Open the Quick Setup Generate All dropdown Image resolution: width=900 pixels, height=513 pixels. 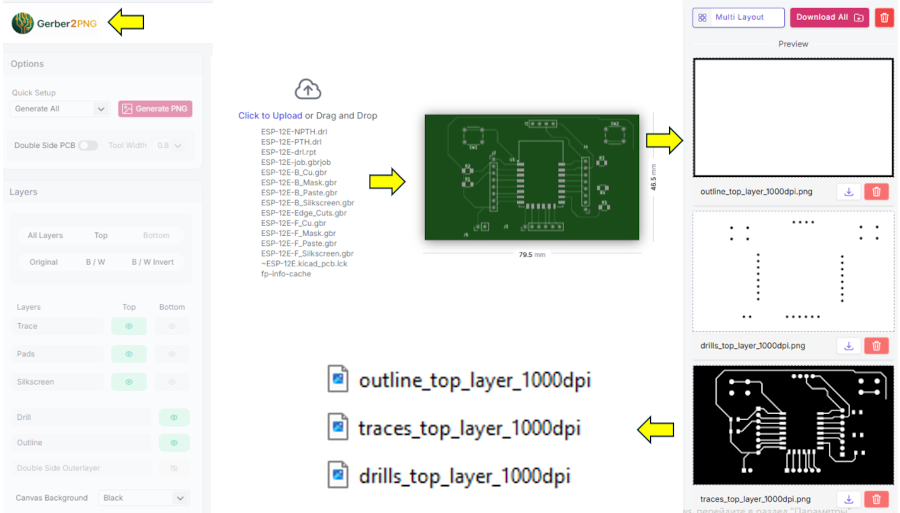pyautogui.click(x=60, y=108)
